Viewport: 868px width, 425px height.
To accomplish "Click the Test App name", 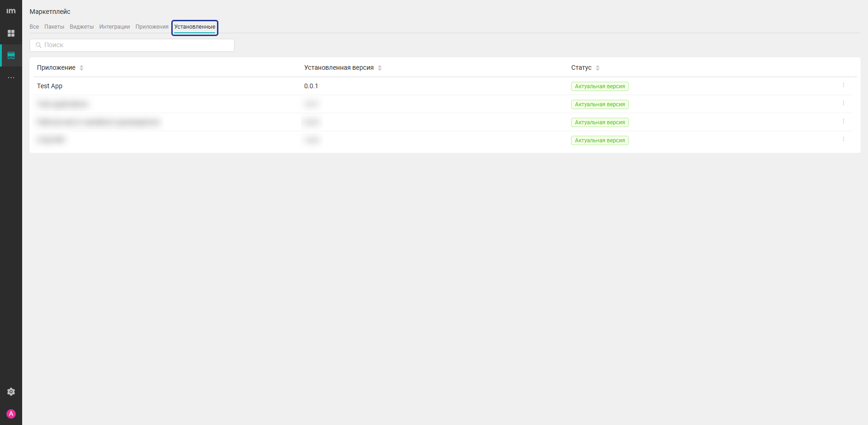I will tap(50, 86).
